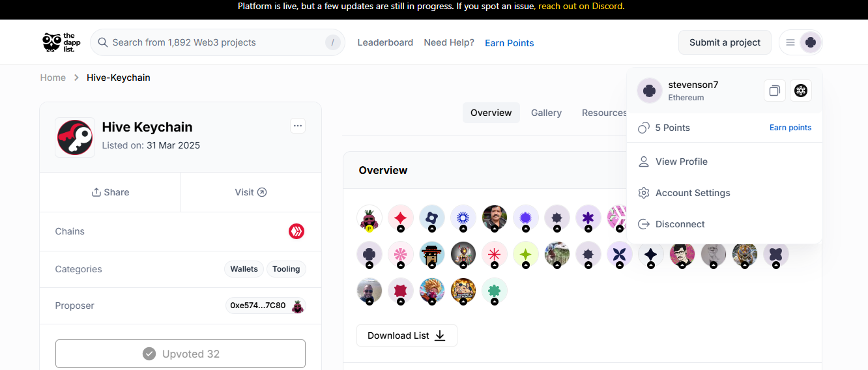This screenshot has width=868, height=370.
Task: Click upvoter avatar with yellow P badge
Action: [369, 218]
